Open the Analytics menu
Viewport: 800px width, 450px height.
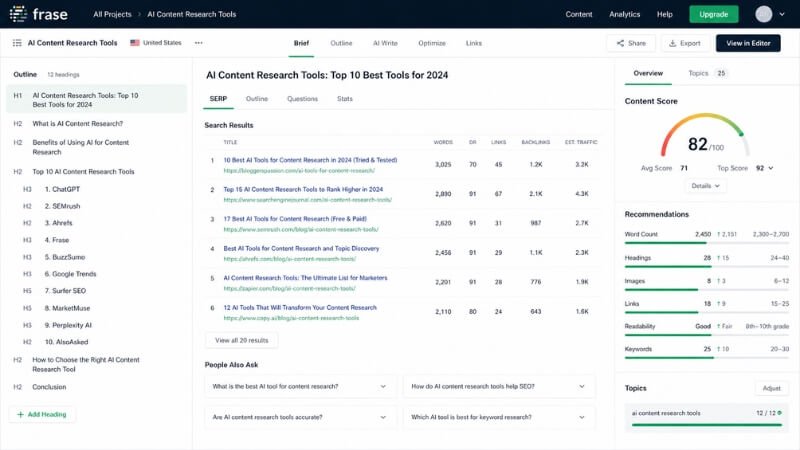coord(624,14)
